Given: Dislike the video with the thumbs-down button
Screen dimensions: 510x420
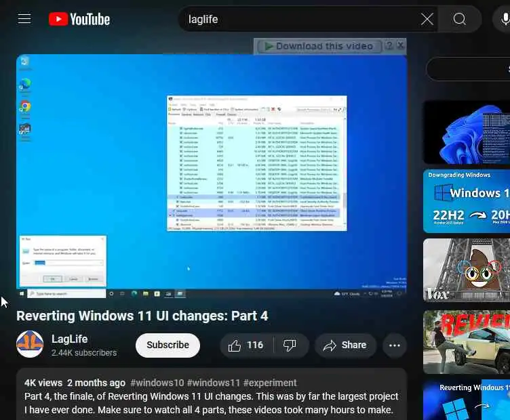Looking at the screenshot, I should 290,345.
